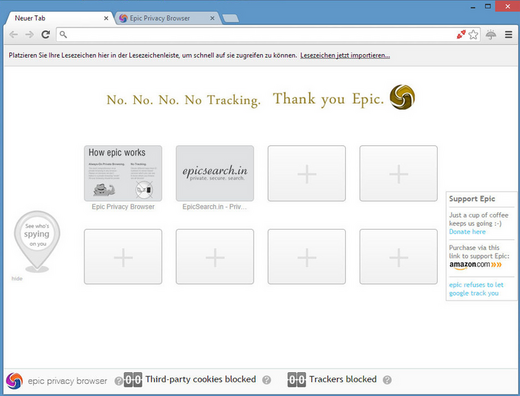The image size is (520, 396).
Task: Open a new tab with the tab-strip button
Action: [x=231, y=18]
